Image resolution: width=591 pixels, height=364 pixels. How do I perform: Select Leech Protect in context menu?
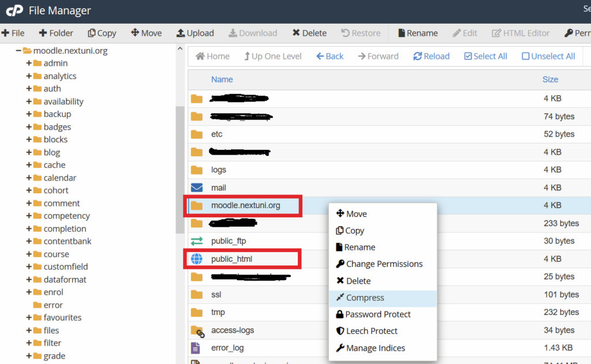pos(383,331)
